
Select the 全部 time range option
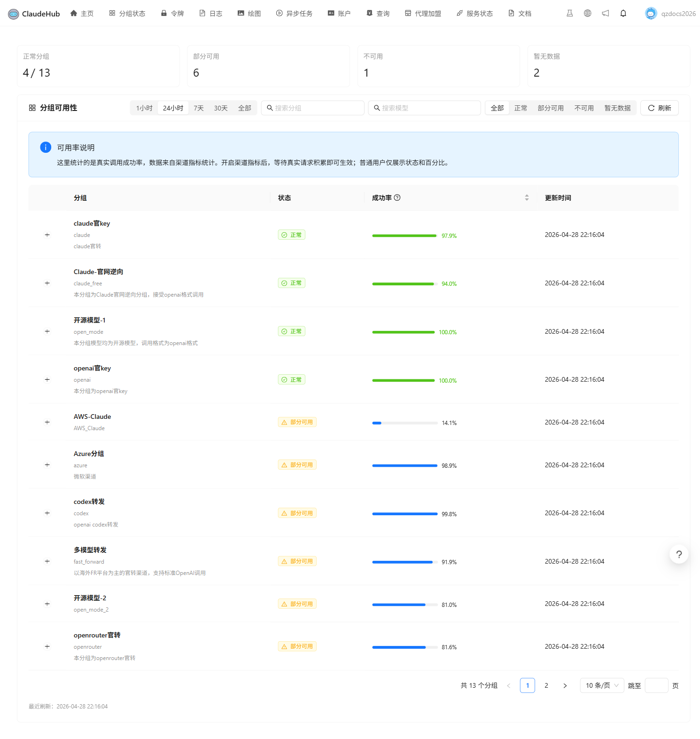[244, 108]
